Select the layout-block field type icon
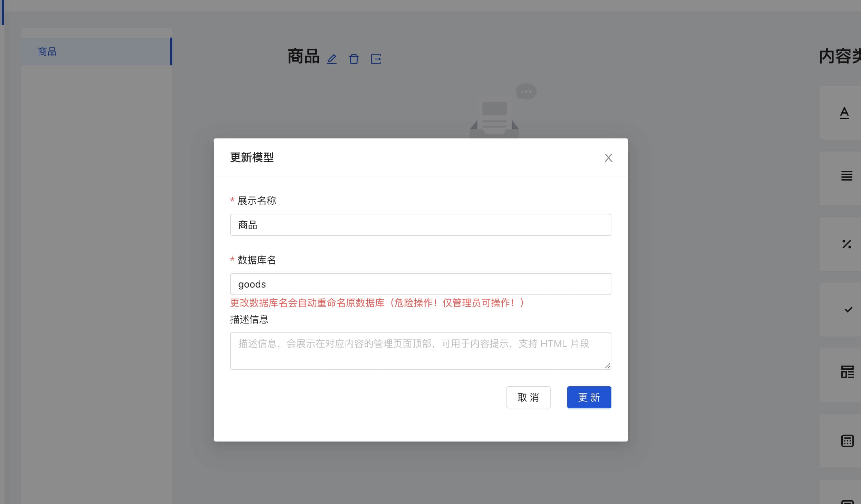The image size is (861, 504). [x=847, y=372]
